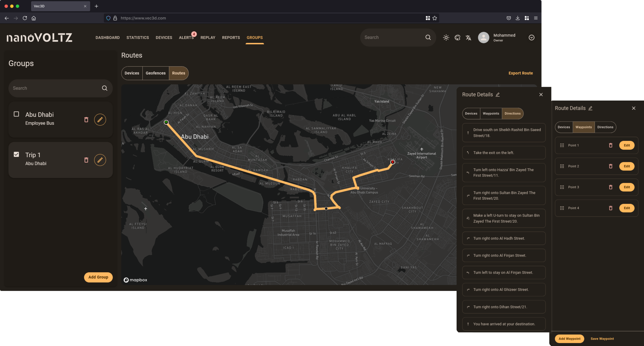Grab the Point 1 drag handle

[x=562, y=145]
